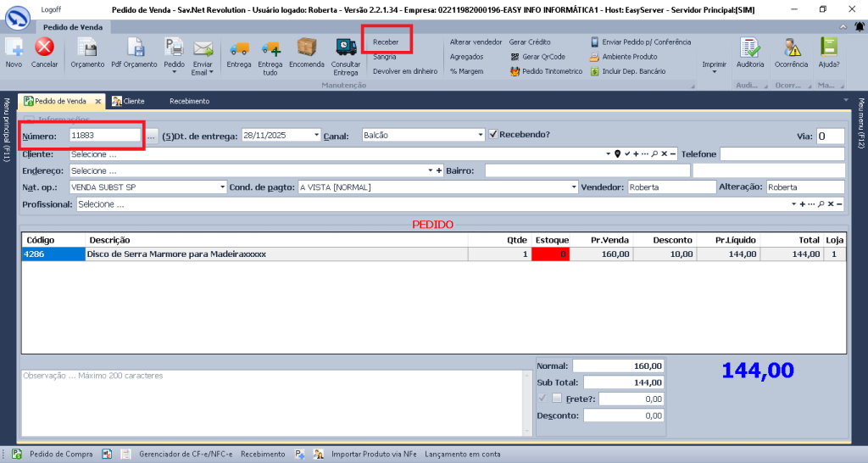Viewport: 868px width, 463px height.
Task: Click the Ocorrência icon
Action: coord(792,47)
